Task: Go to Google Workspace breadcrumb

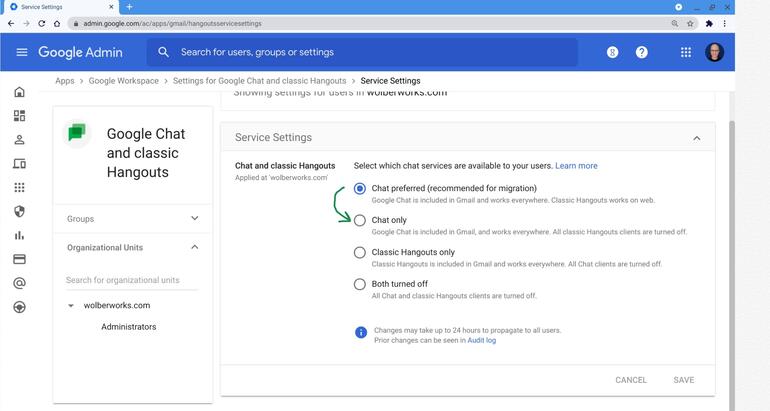Action: pyautogui.click(x=124, y=81)
